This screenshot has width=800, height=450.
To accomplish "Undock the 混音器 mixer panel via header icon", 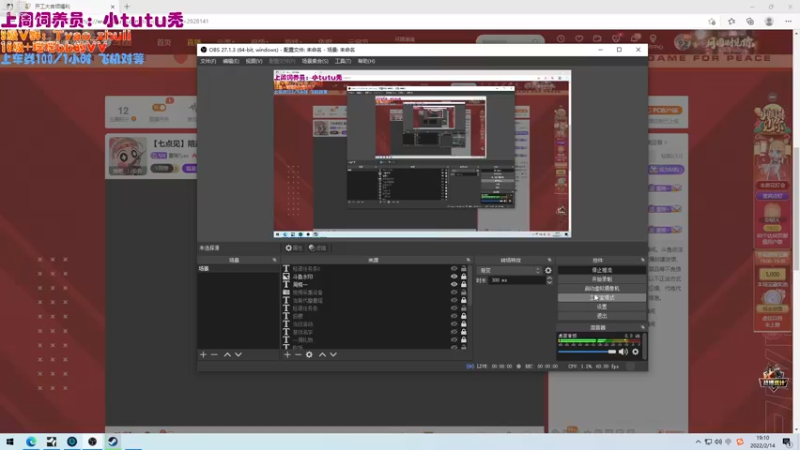I will 642,328.
